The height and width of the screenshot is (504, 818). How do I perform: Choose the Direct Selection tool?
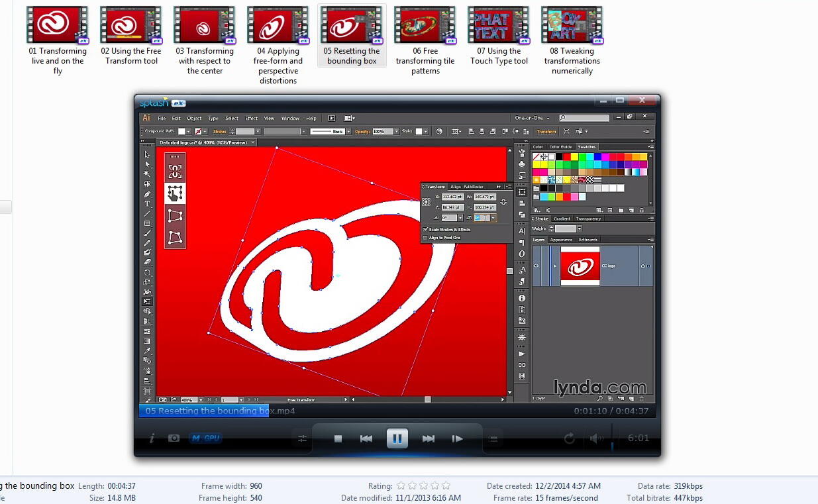point(147,164)
